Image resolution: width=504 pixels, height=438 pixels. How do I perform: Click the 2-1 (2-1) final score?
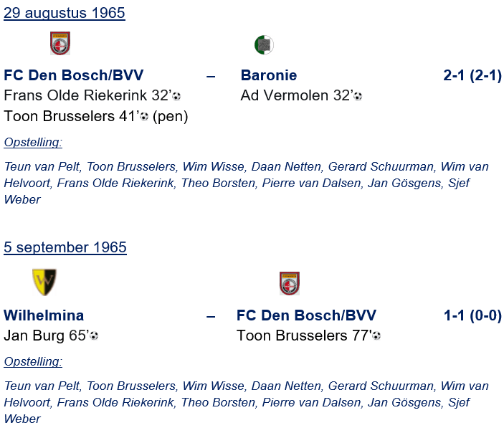click(472, 75)
